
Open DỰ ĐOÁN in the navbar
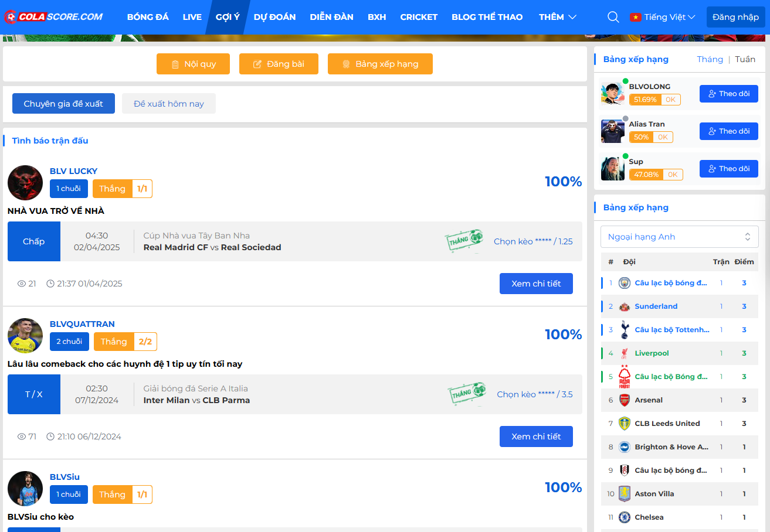274,17
